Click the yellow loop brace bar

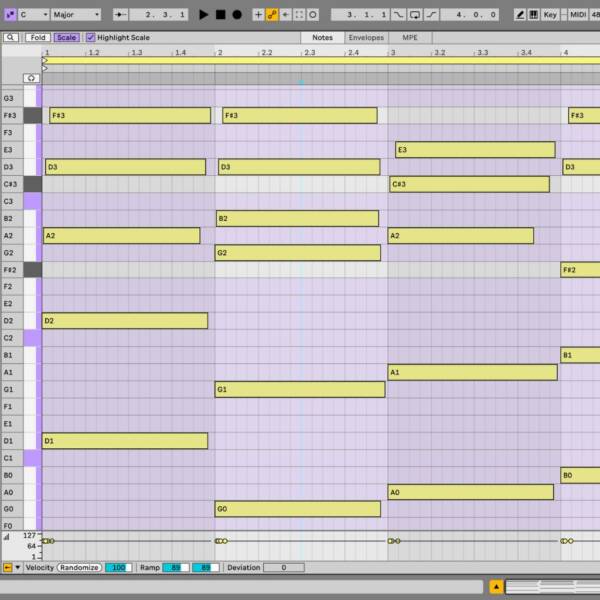321,60
